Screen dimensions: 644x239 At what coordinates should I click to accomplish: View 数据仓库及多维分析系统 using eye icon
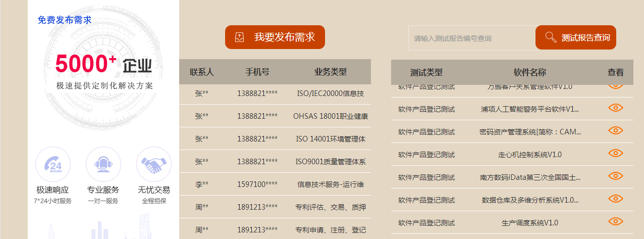615,199
